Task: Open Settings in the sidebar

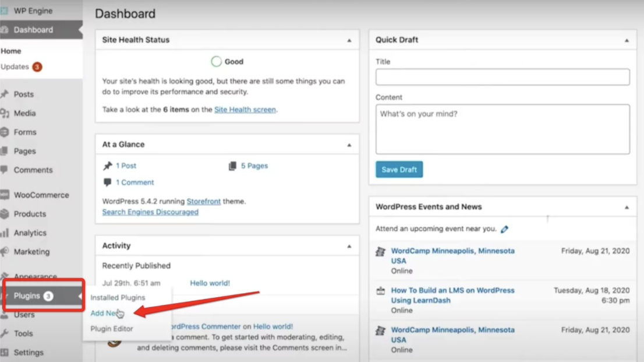Action: [29, 353]
